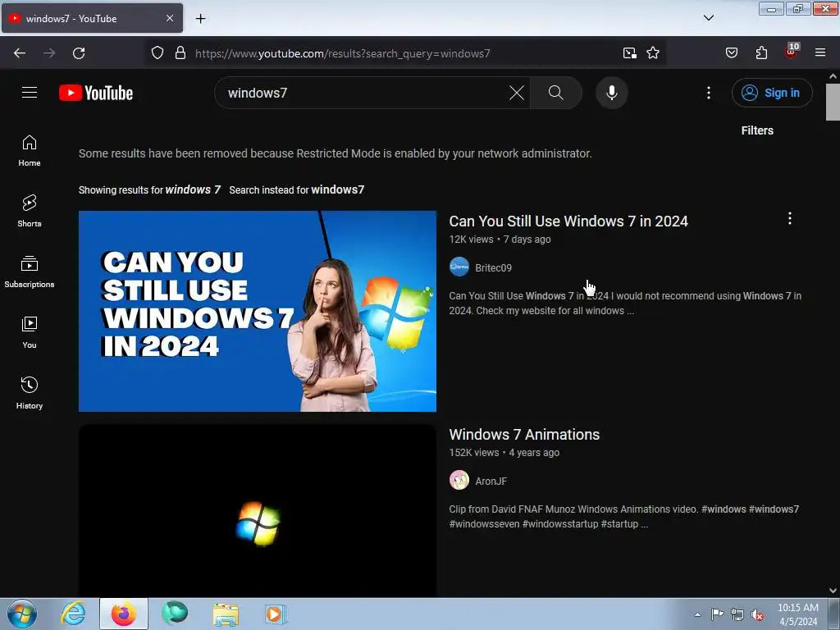The image size is (840, 630).
Task: Play the Windows 7 Animations thumbnail
Action: click(257, 511)
